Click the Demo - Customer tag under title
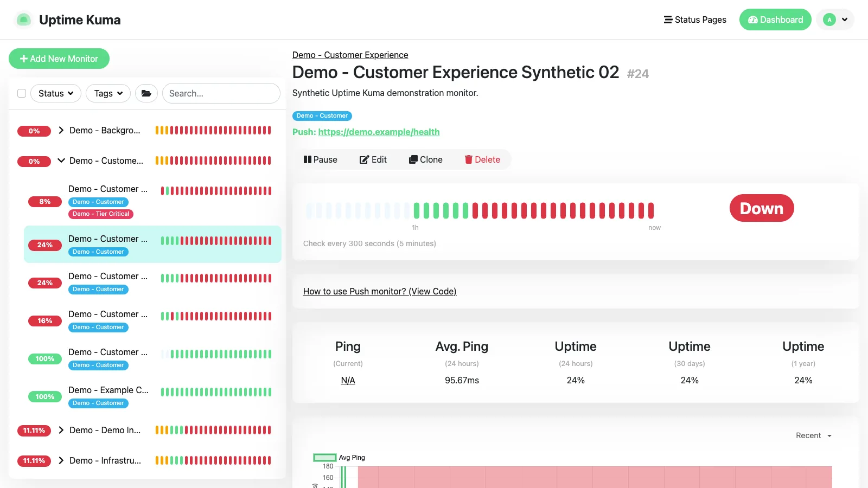This screenshot has width=868, height=488. click(322, 115)
